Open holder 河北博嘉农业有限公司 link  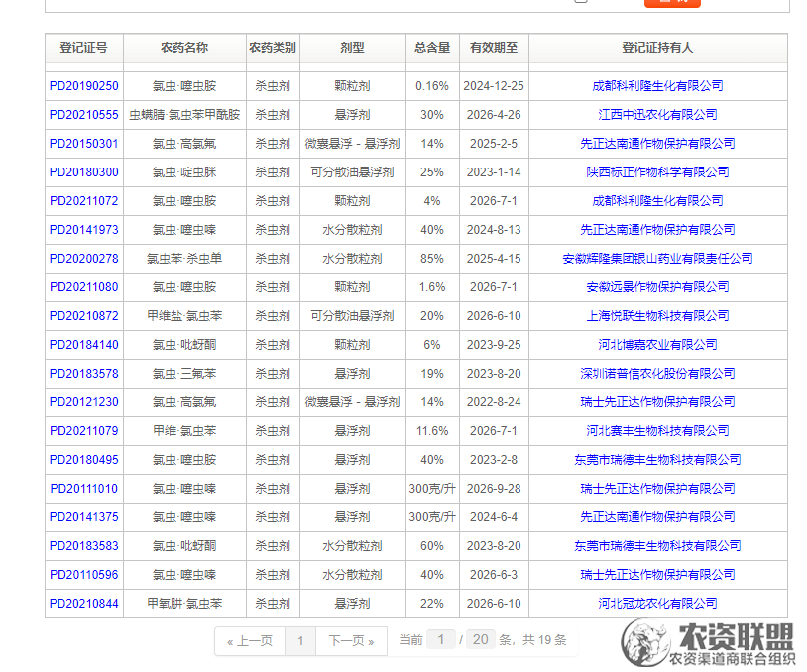pyautogui.click(x=657, y=345)
